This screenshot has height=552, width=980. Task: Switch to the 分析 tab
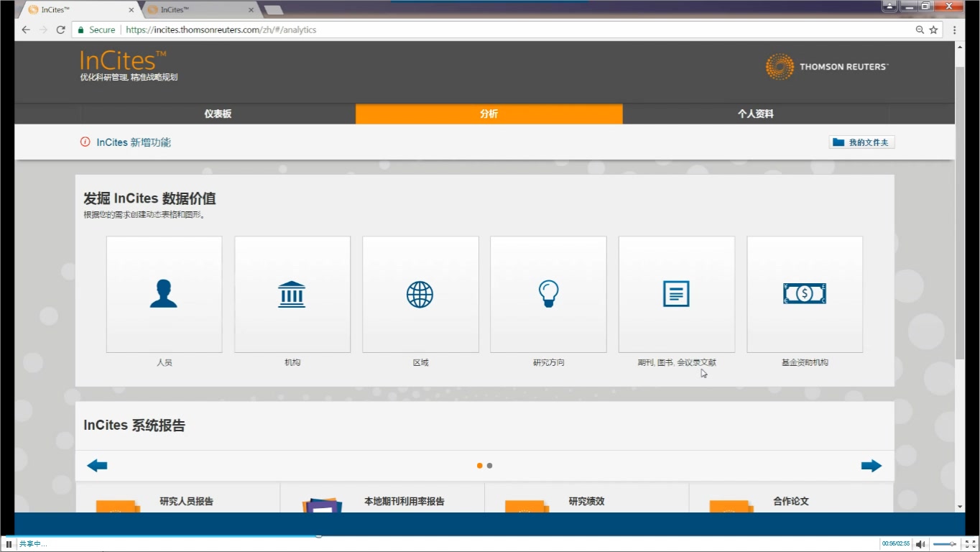click(489, 114)
